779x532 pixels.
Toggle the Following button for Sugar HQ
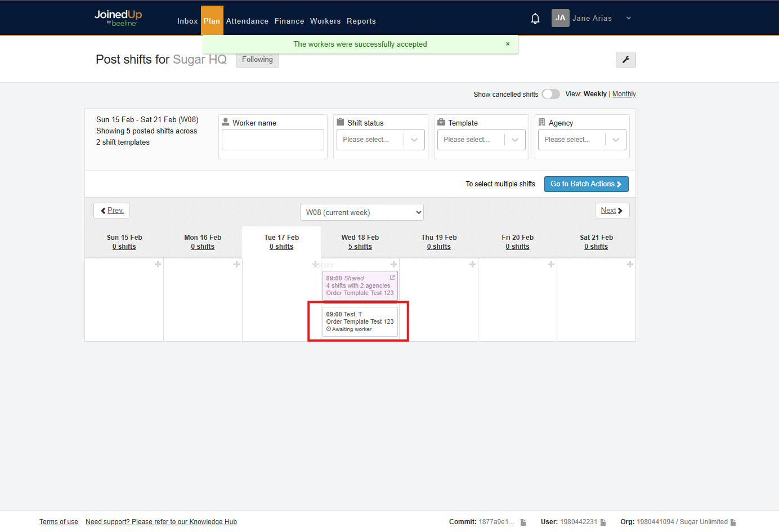(257, 60)
